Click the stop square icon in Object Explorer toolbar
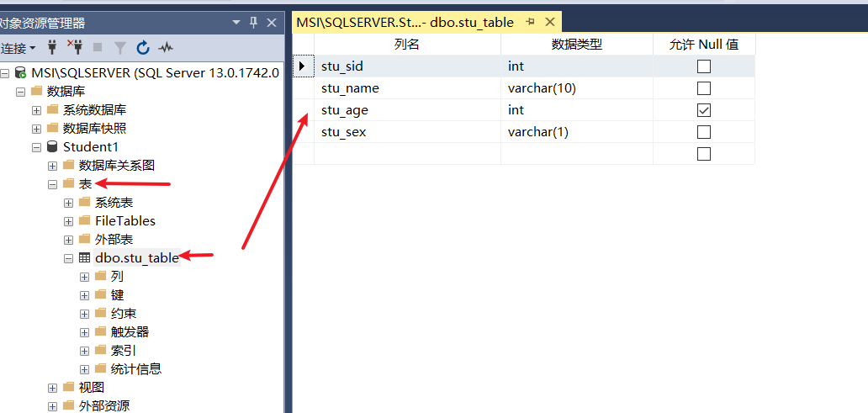The image size is (868, 413). 98,48
